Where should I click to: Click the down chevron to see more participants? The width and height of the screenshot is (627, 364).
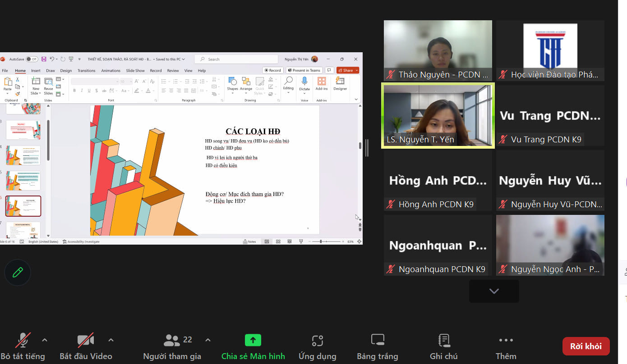[x=493, y=291]
